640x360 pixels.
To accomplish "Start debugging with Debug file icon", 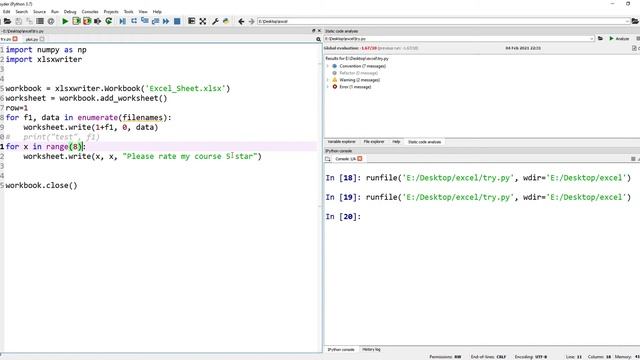I will point(122,21).
